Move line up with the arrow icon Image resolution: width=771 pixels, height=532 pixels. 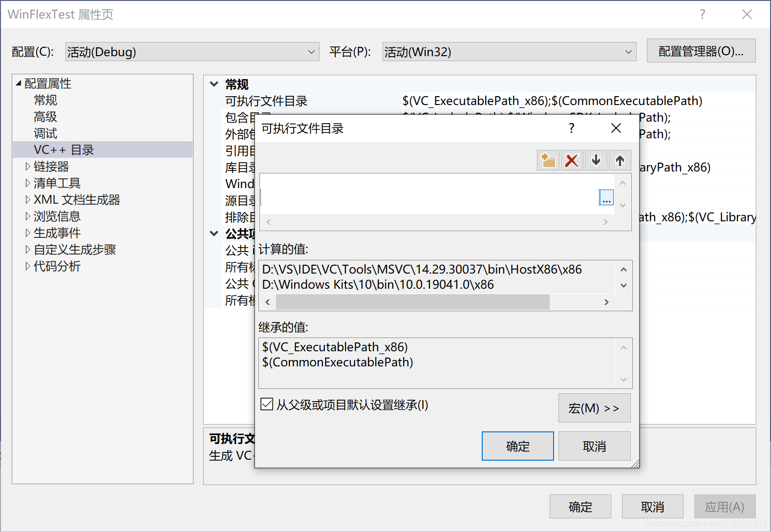[620, 160]
